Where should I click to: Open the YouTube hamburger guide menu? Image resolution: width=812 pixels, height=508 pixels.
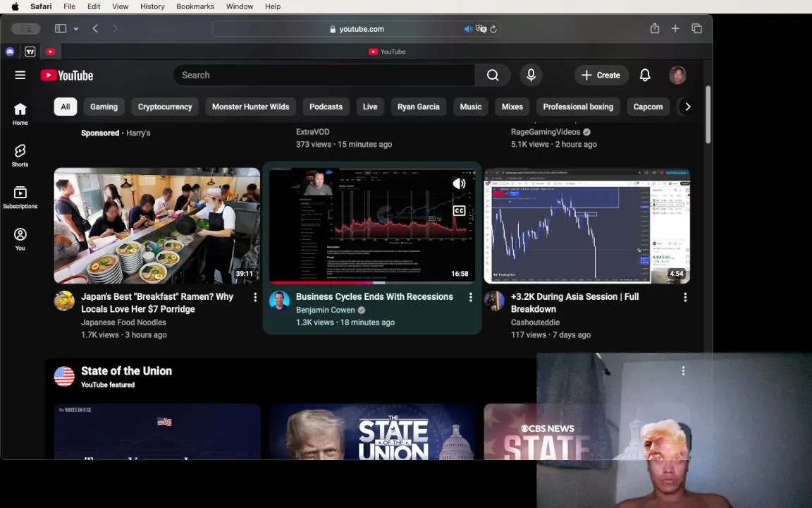[x=20, y=75]
